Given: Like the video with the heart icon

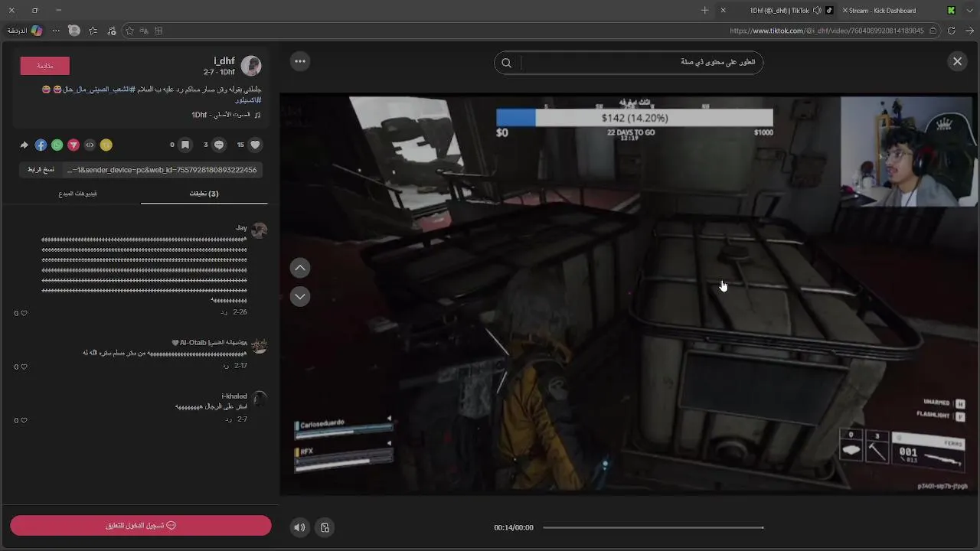Looking at the screenshot, I should [255, 145].
